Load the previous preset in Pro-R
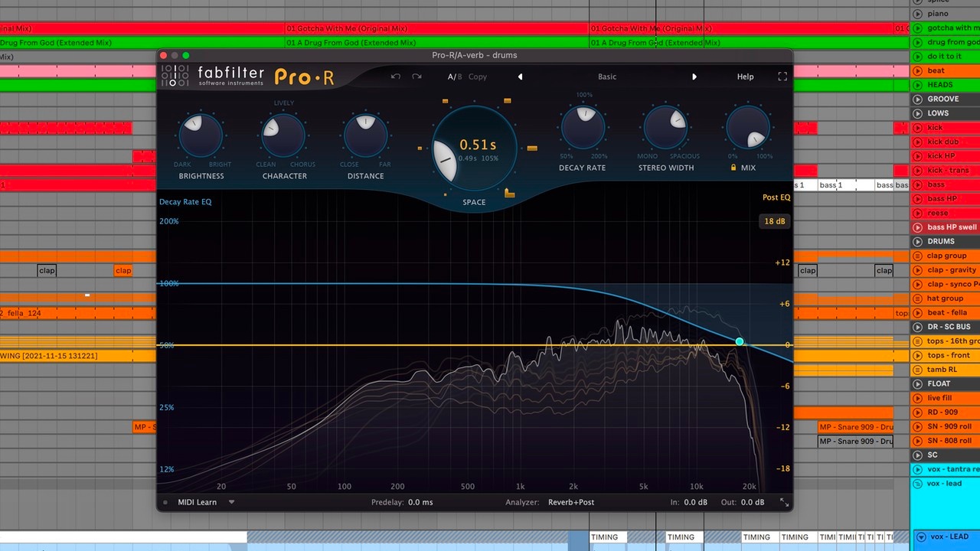 click(520, 77)
